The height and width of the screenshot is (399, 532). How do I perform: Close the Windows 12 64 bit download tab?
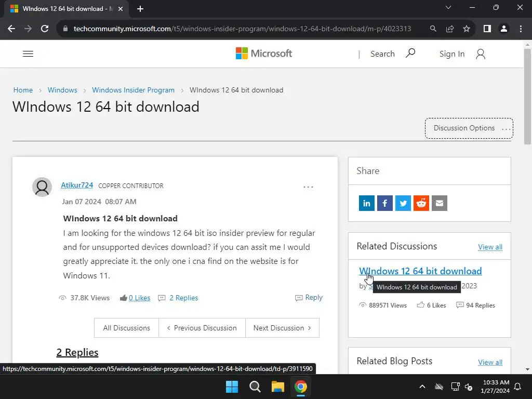click(121, 9)
